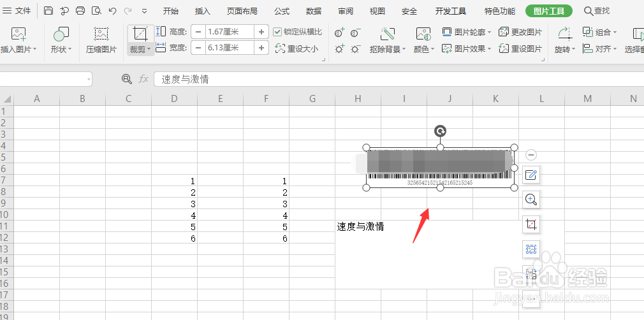Click the fx insert function icon
644x320 pixels.
click(x=143, y=79)
